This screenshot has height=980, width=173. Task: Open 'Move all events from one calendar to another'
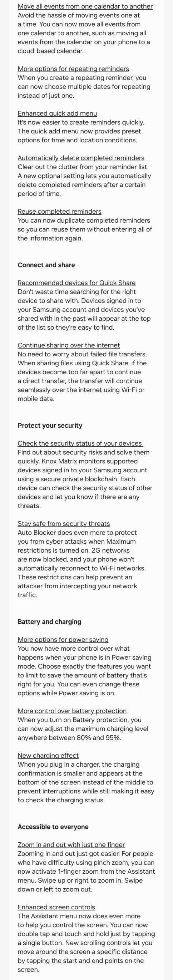(x=85, y=6)
